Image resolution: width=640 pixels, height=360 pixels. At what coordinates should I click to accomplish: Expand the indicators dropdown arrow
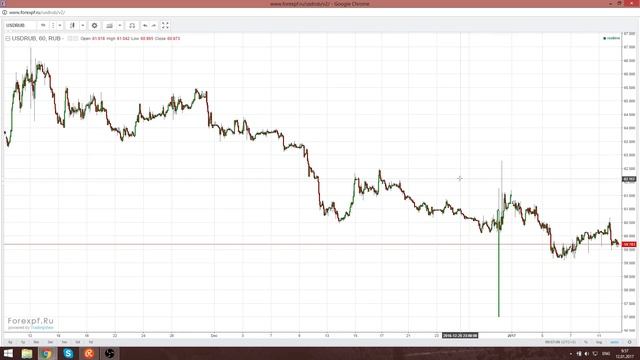[x=120, y=25]
